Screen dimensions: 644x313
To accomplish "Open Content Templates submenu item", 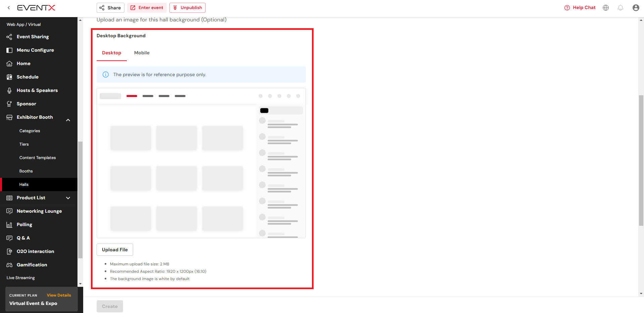I will (38, 158).
